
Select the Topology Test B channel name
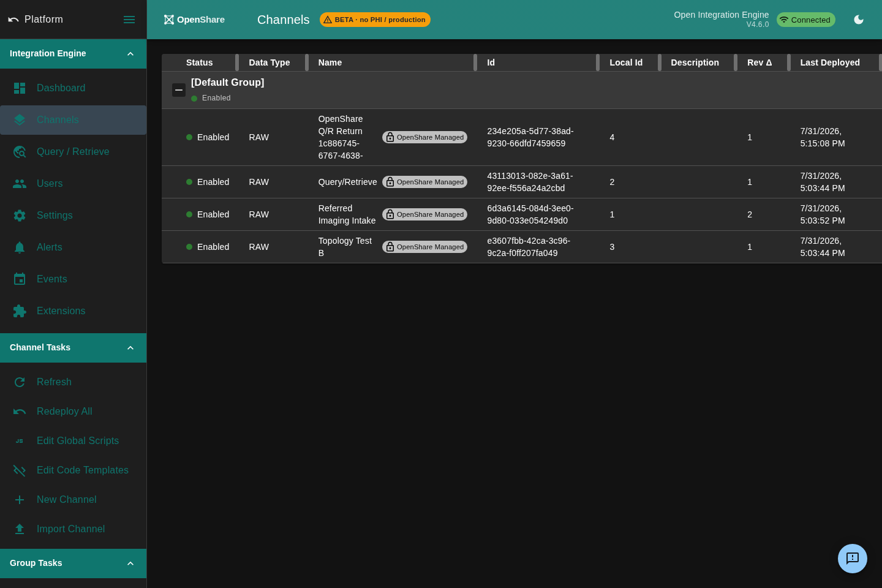click(345, 247)
